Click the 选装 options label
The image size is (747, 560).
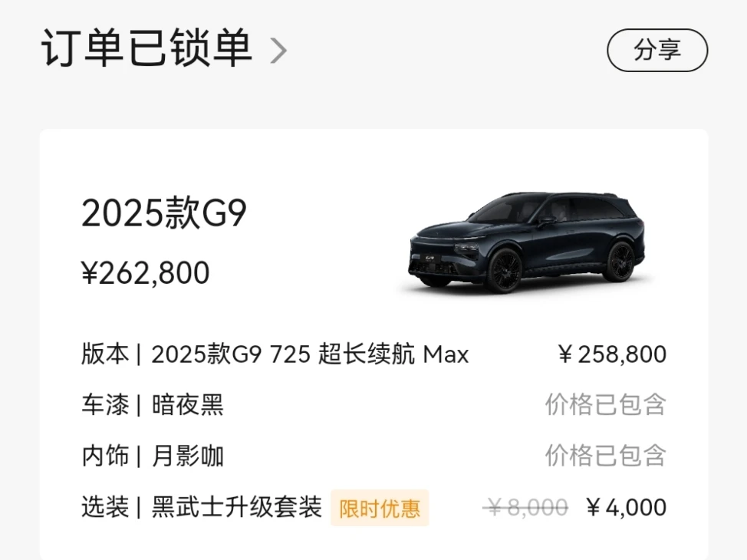(x=105, y=507)
